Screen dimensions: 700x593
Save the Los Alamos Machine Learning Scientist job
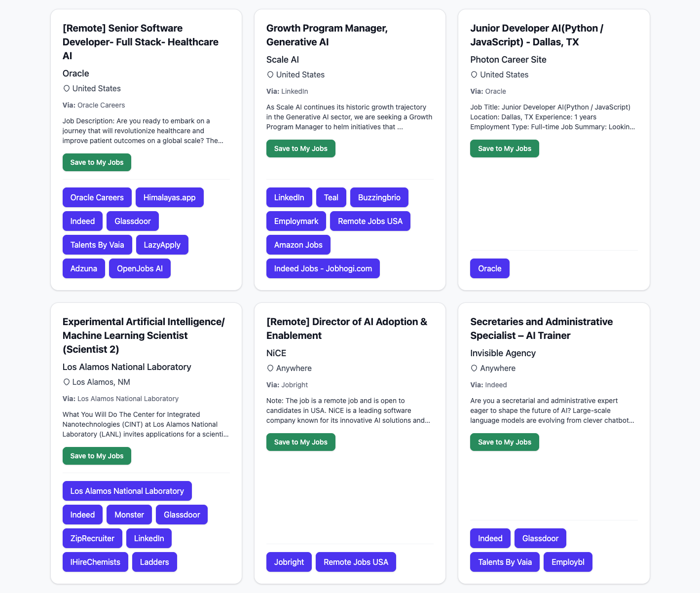97,456
